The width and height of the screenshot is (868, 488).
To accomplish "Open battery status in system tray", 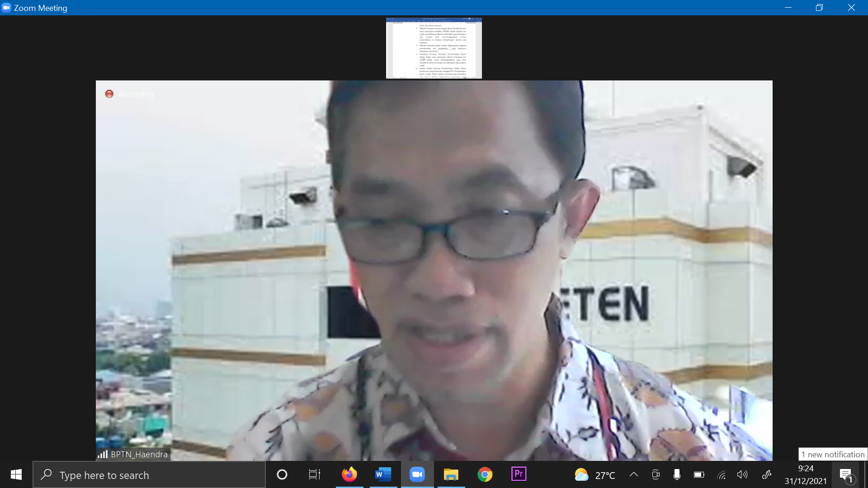I will click(x=699, y=474).
